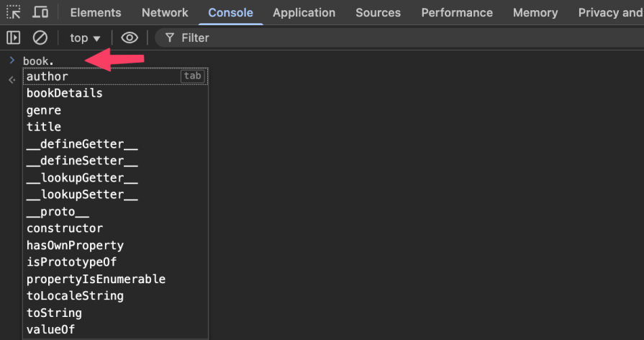Viewport: 644px width, 340px height.
Task: Choose bookDetails from the autocomplete list
Action: (x=65, y=93)
